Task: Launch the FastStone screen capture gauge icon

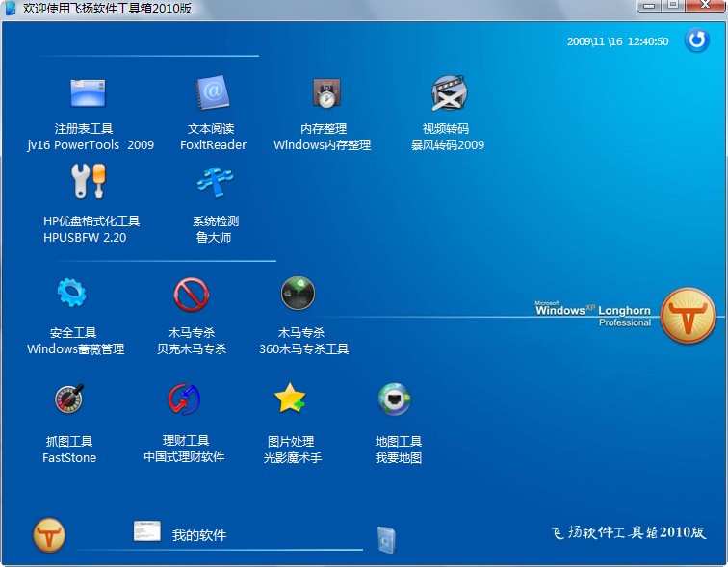Action: [x=69, y=399]
